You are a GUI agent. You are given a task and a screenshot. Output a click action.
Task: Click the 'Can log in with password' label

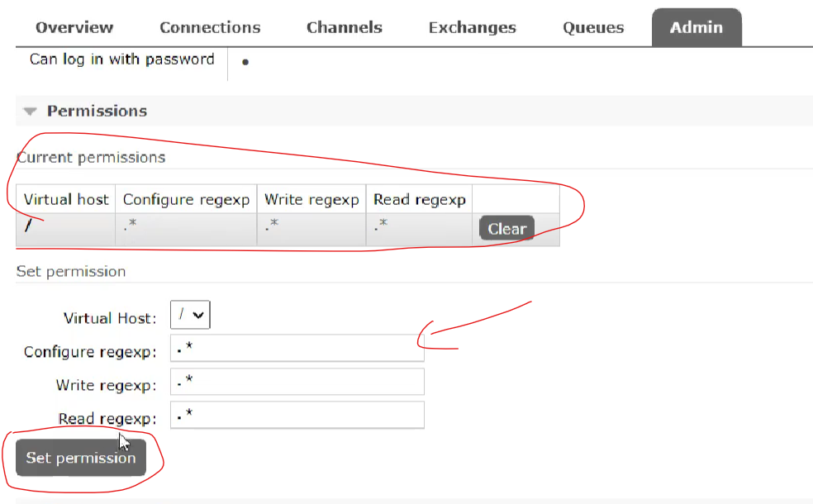pos(121,59)
